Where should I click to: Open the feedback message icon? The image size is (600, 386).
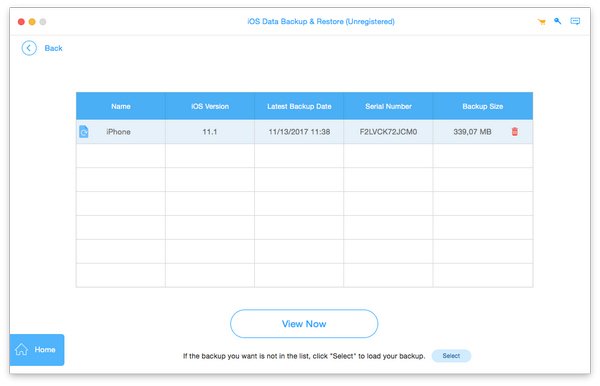tap(575, 21)
